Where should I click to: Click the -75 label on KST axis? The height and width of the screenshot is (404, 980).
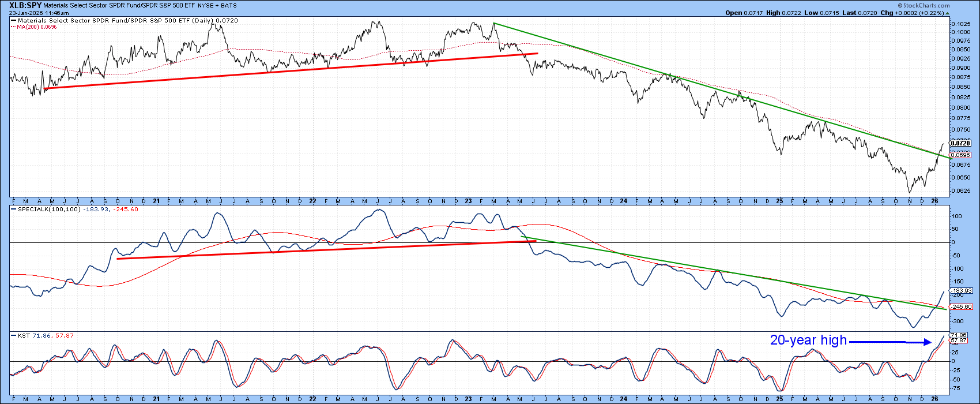click(956, 388)
